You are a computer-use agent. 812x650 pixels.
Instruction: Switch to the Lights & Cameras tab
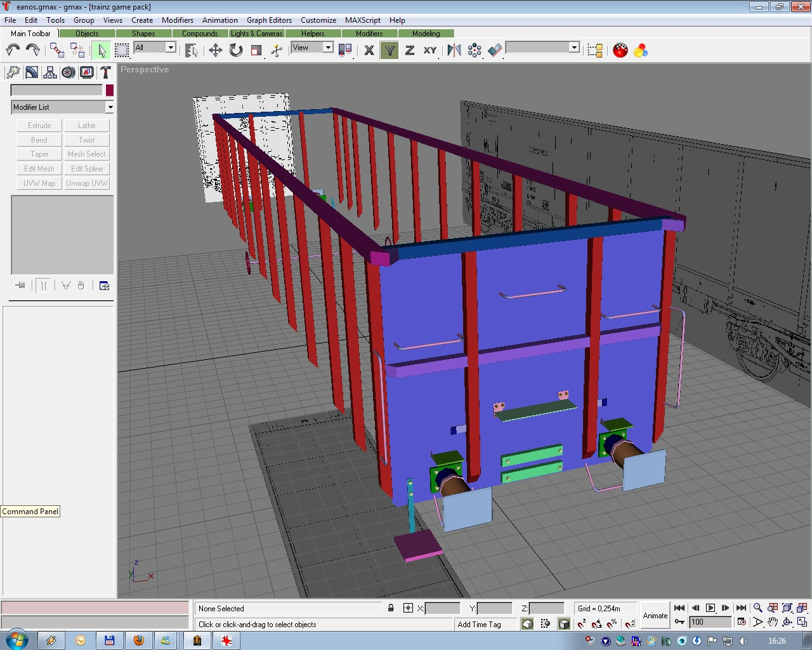(256, 34)
